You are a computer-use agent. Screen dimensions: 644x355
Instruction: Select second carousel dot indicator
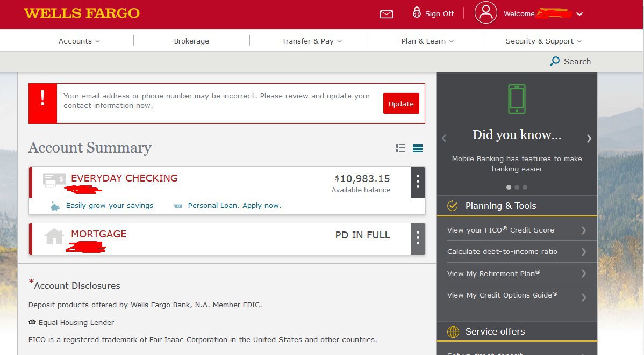[517, 187]
